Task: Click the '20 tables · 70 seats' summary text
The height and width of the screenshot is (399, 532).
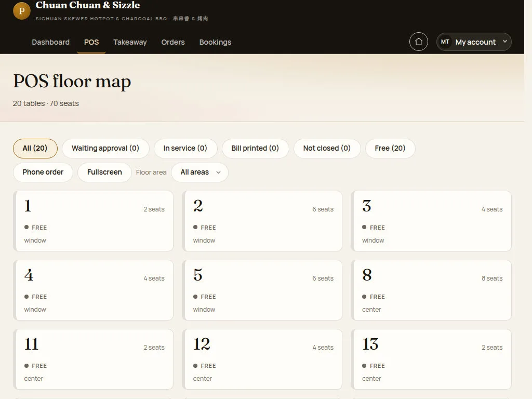Action: click(46, 103)
